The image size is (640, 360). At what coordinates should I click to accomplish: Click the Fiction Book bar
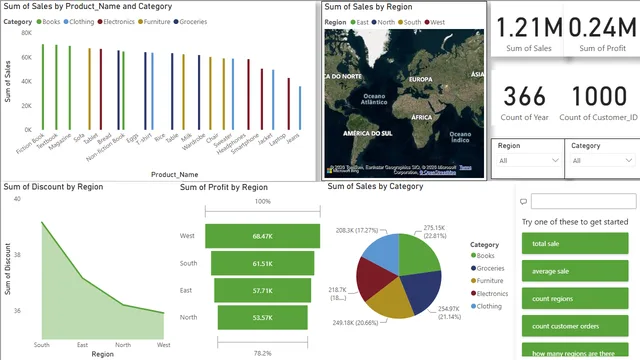click(43, 87)
